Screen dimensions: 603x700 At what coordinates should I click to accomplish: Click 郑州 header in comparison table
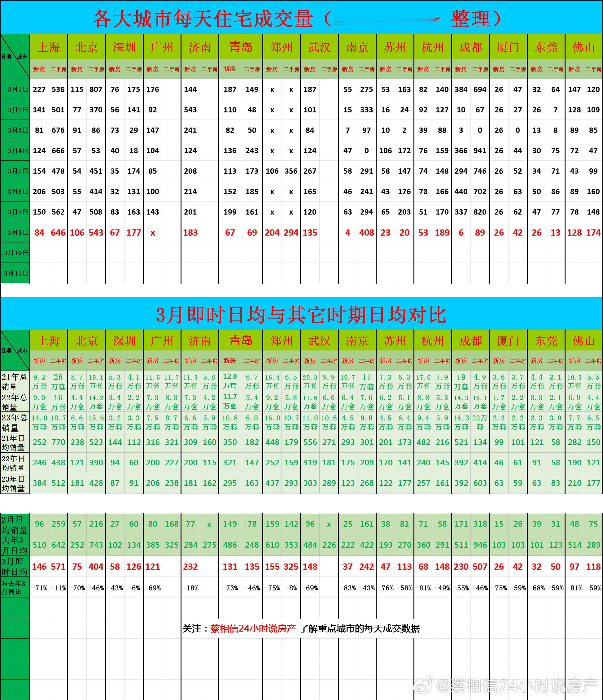[x=282, y=341]
